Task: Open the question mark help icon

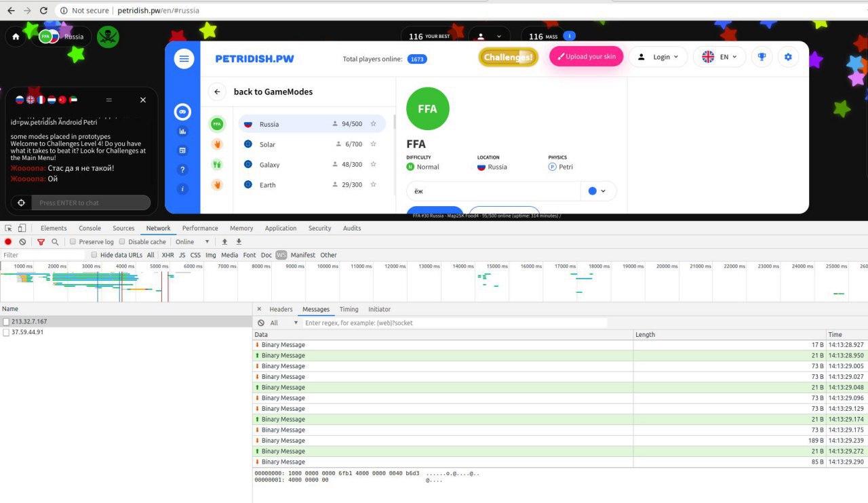Action: point(182,169)
